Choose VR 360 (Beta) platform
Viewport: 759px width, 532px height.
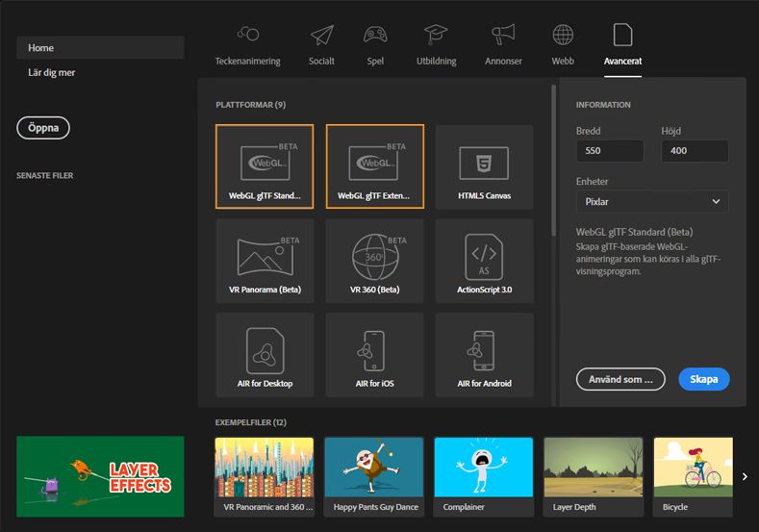[374, 261]
